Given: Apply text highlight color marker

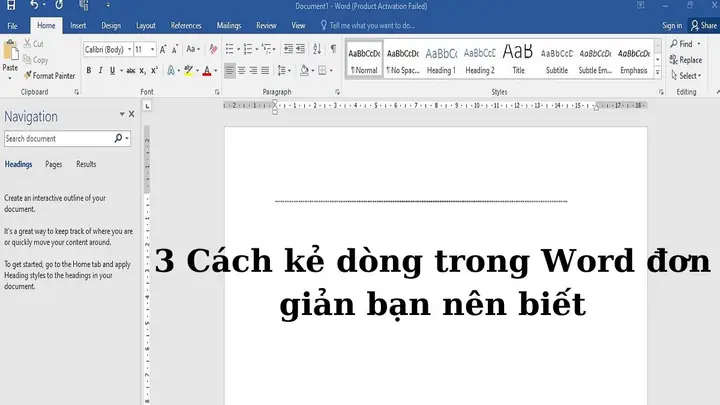Looking at the screenshot, I should pos(188,70).
